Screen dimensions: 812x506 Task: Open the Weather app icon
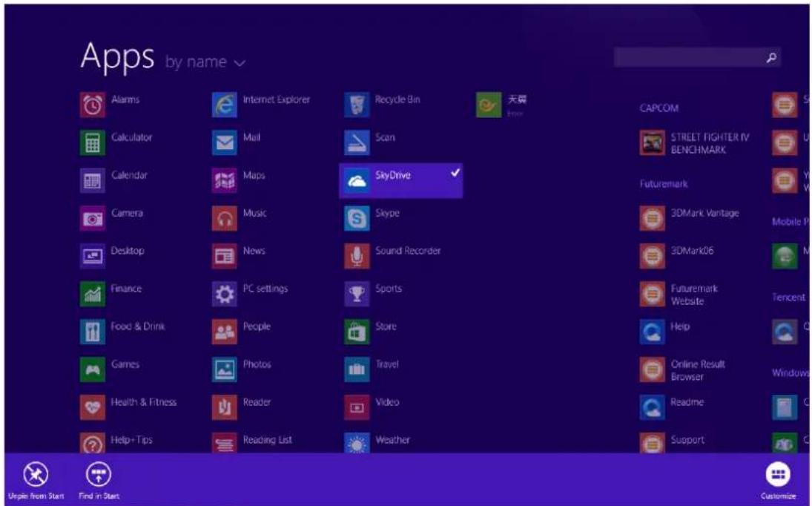[x=357, y=444]
